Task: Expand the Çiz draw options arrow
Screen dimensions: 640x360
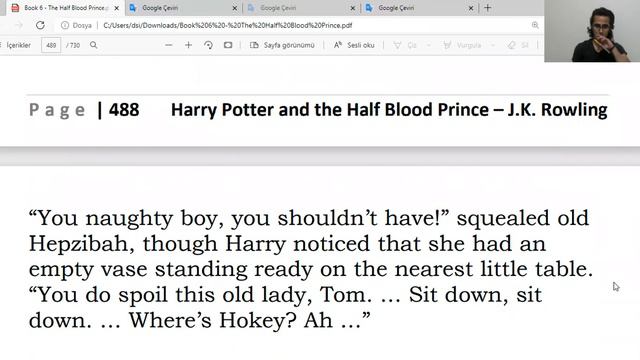Action: 429,45
